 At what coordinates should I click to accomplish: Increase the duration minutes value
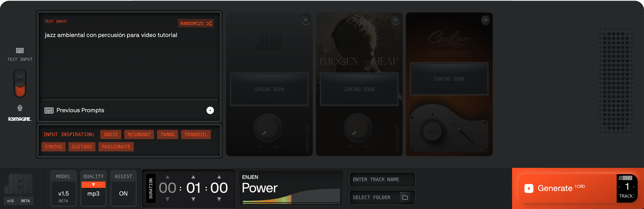[x=193, y=177]
